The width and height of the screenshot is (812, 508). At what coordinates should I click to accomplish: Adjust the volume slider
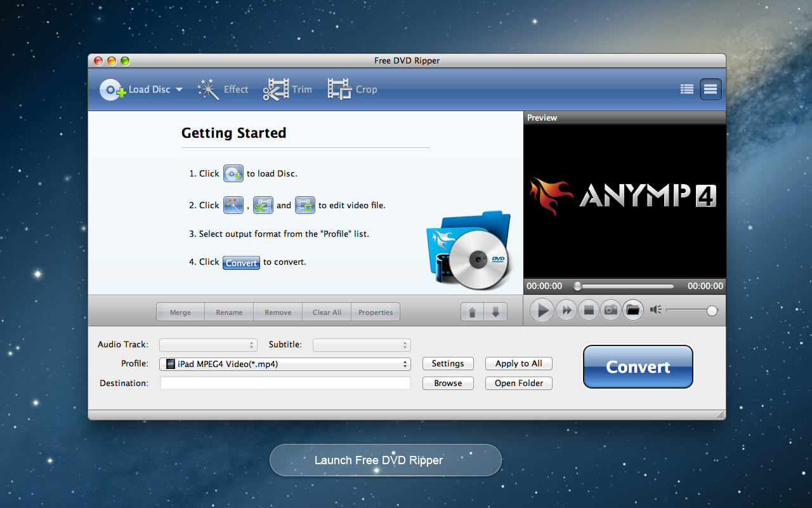[691, 311]
